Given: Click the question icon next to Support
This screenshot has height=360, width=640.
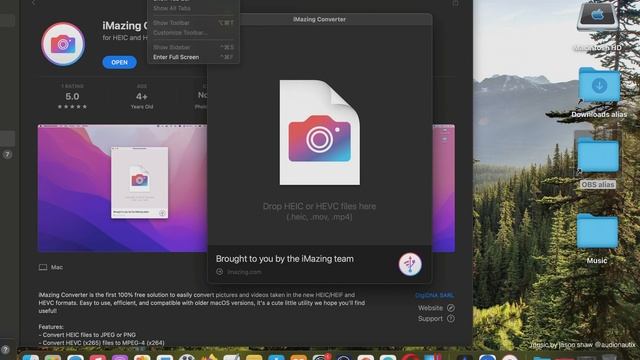Looking at the screenshot, I should coord(451,318).
